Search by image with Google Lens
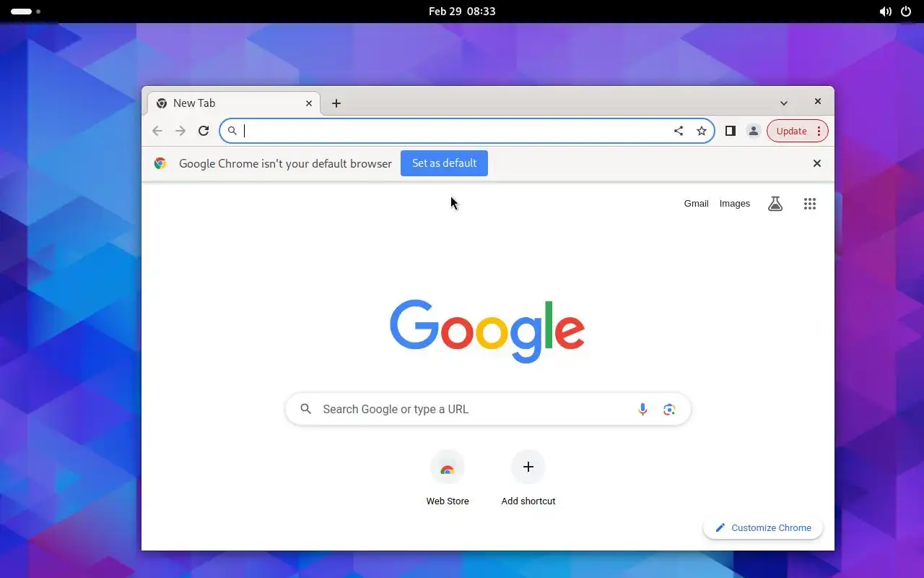The image size is (924, 578). (x=669, y=409)
